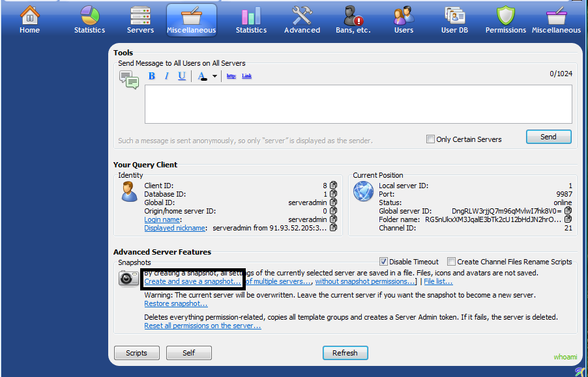Click the green whoami text

(565, 357)
